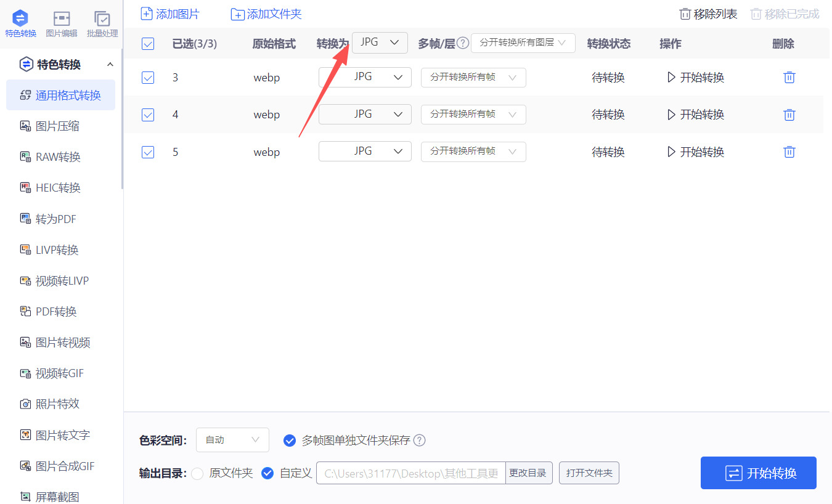Click help icon beside 多帧图单独文件夹保存
This screenshot has height=504, width=832.
pyautogui.click(x=420, y=441)
